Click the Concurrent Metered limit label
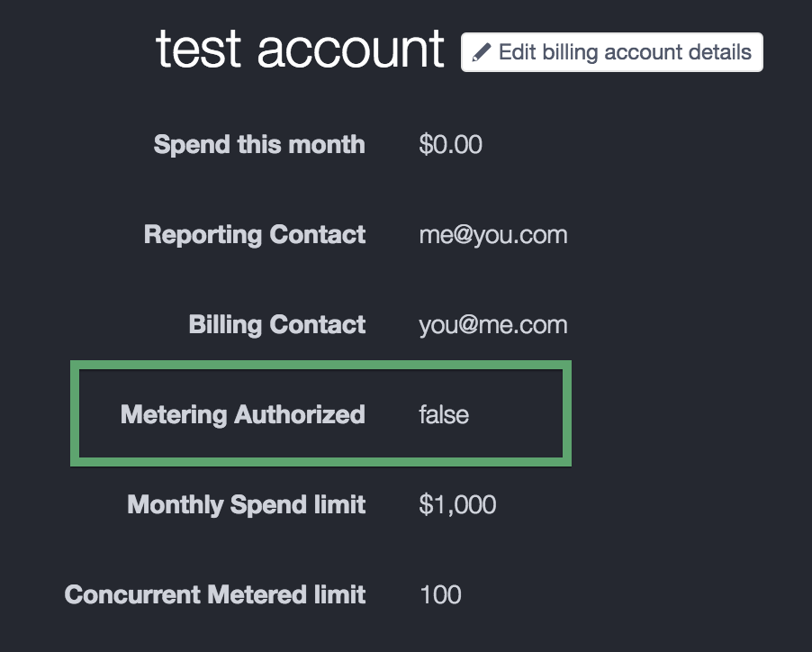Screen dimensions: 812x652 [x=215, y=594]
